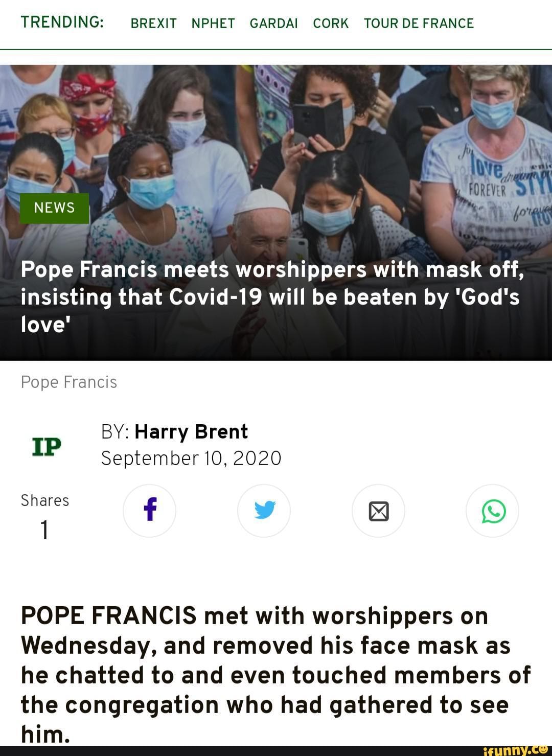The width and height of the screenshot is (552, 756).
Task: View the TOUR DE FRANCE trending topic
Action: [x=419, y=24]
